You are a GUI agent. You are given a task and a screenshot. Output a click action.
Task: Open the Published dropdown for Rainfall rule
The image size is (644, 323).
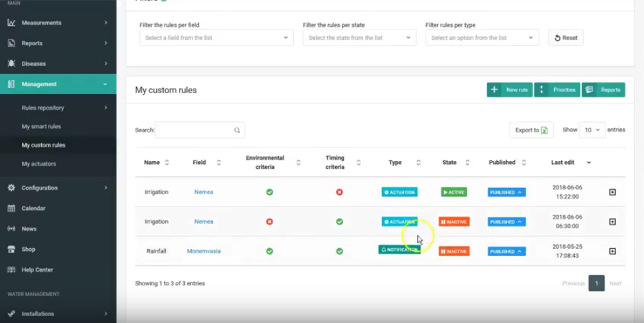coord(506,252)
